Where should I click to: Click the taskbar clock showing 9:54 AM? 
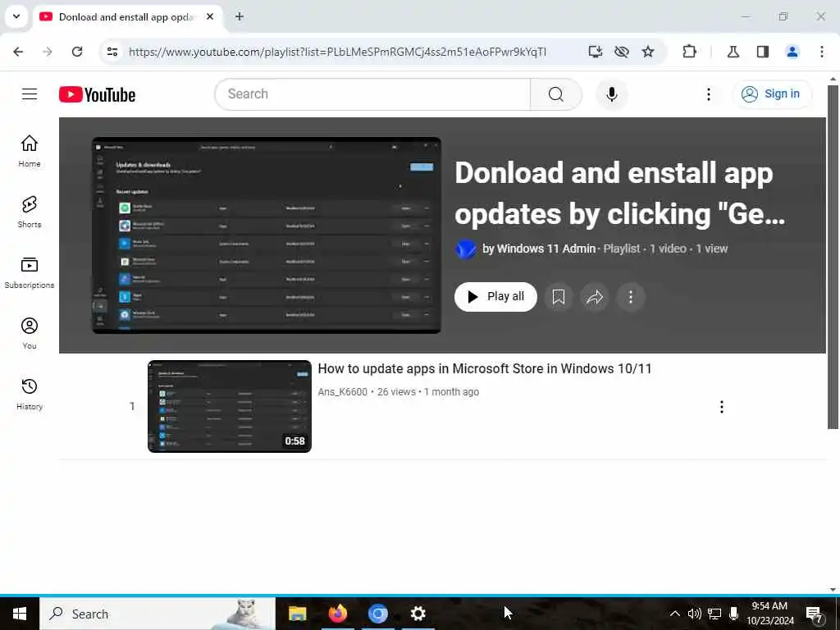(769, 614)
